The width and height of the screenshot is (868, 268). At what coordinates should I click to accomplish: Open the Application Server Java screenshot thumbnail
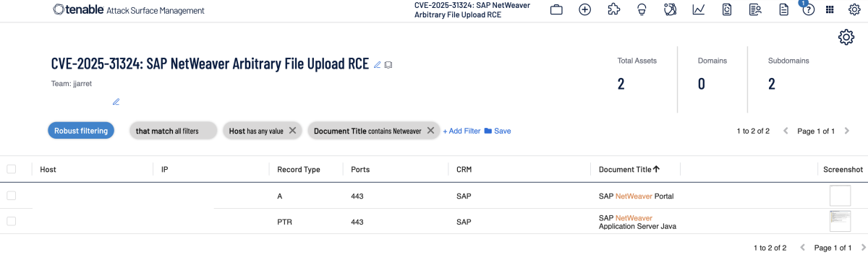(841, 221)
